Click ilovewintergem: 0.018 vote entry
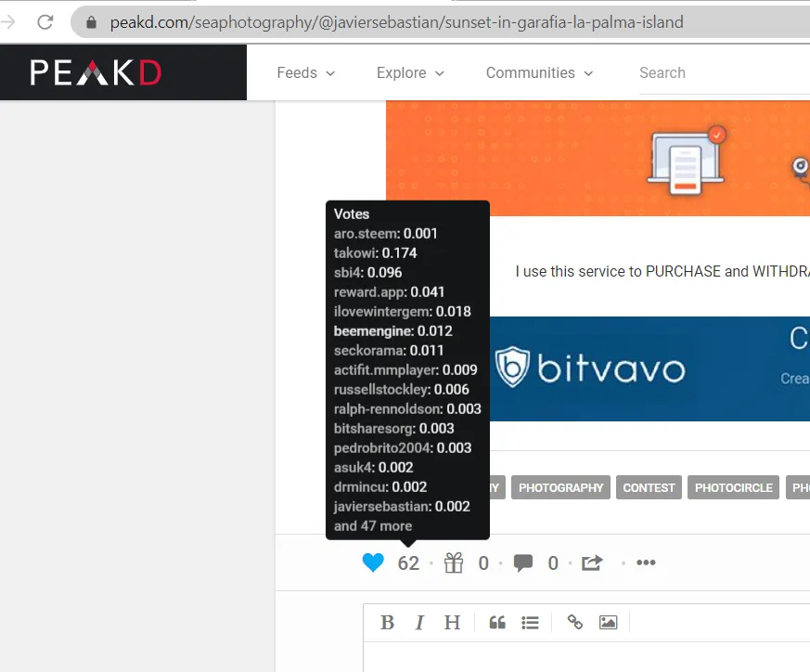The width and height of the screenshot is (810, 672). point(403,311)
